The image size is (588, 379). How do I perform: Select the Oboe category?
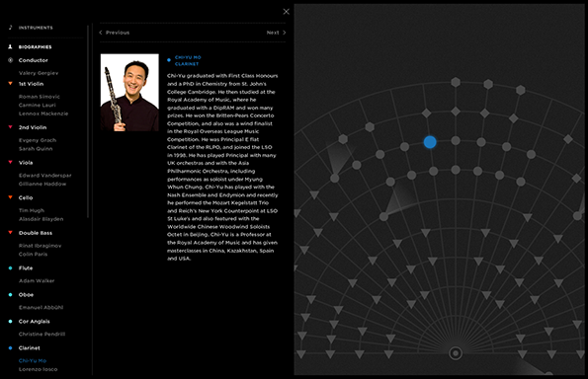27,295
